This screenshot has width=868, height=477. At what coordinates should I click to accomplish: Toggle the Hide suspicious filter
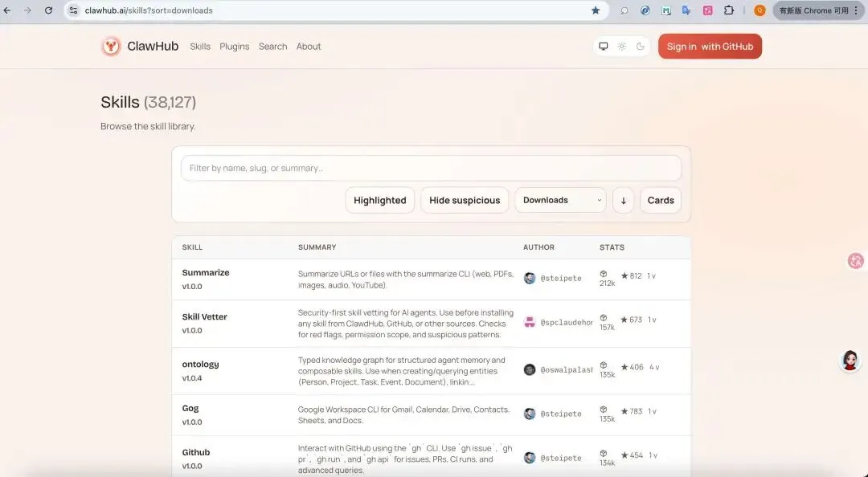[x=465, y=200]
